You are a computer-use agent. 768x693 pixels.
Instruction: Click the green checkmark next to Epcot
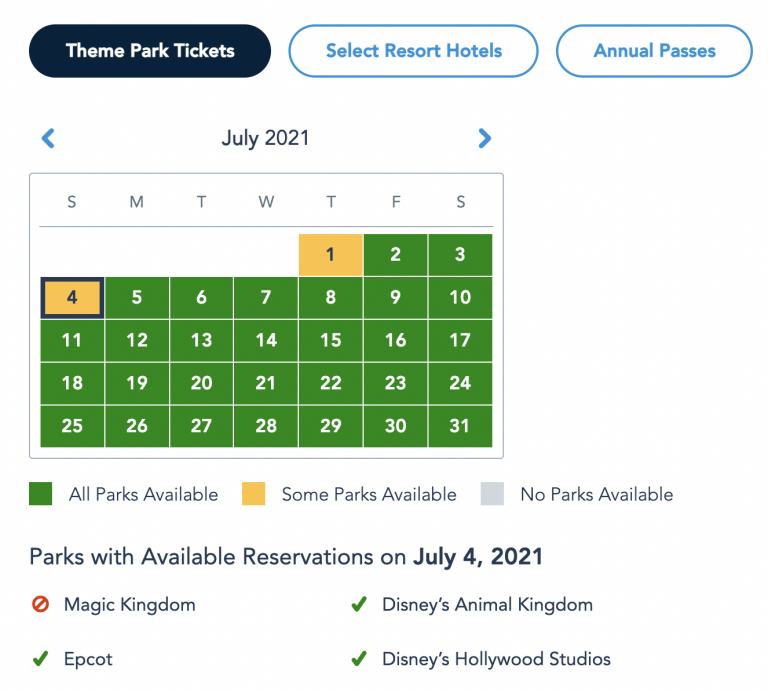tap(40, 659)
